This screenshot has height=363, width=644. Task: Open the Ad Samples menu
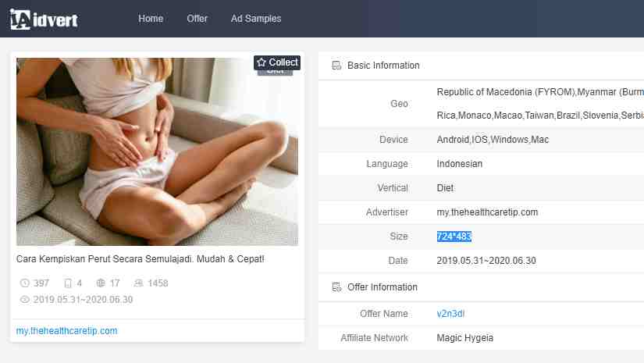tap(256, 19)
